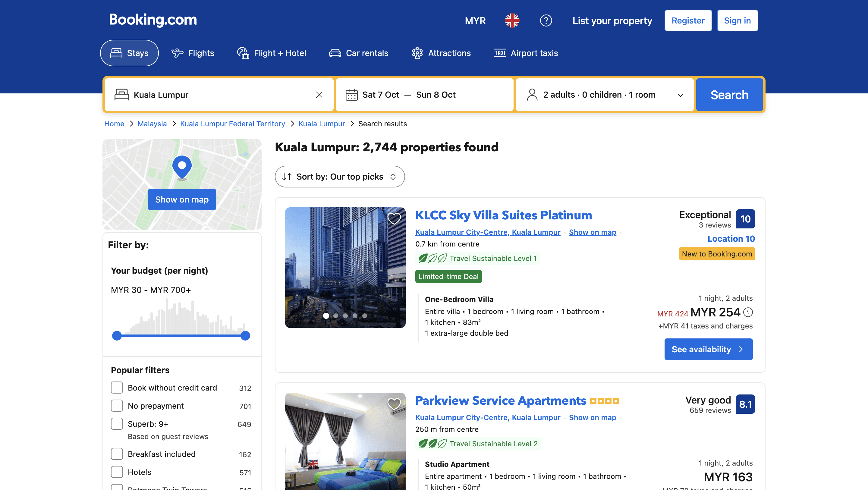
Task: Click the Search button
Action: (729, 95)
